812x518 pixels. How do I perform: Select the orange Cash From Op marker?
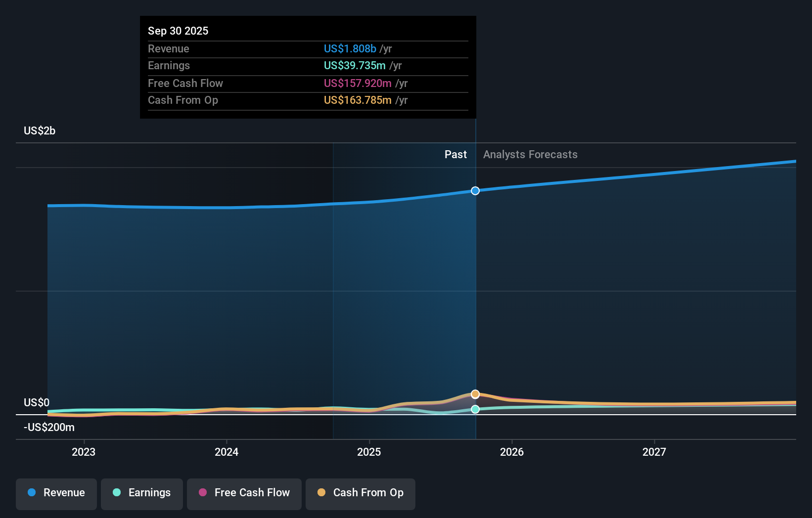tap(475, 394)
